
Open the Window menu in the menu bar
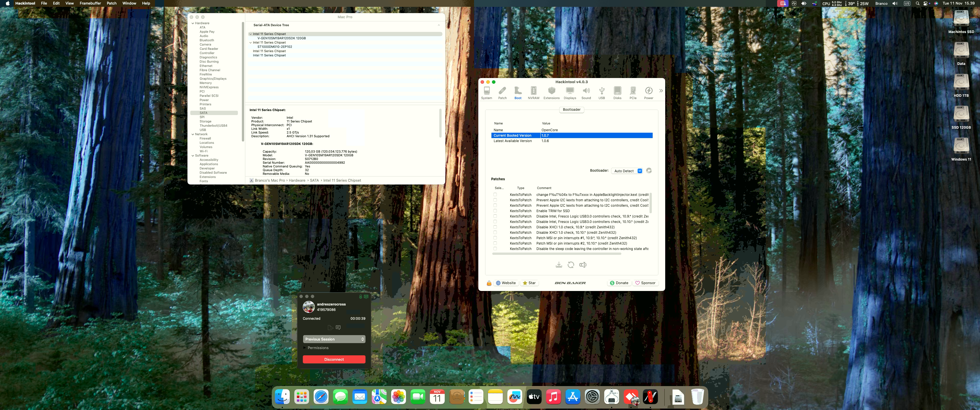coord(129,3)
